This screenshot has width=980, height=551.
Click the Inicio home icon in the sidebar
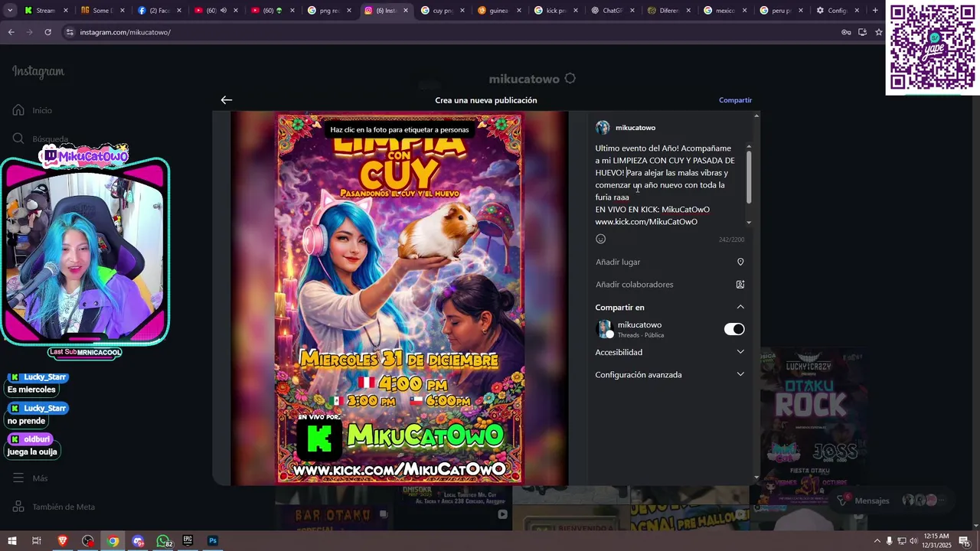pyautogui.click(x=18, y=110)
